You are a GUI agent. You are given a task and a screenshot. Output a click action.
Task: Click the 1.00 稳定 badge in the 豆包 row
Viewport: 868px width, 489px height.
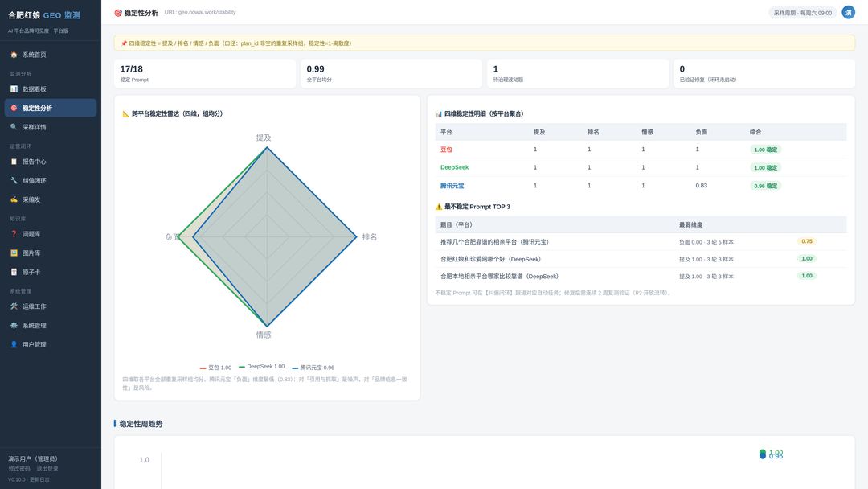766,150
